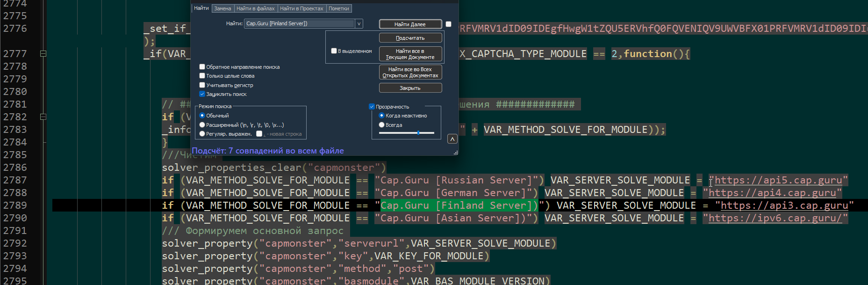Image resolution: width=868 pixels, height=285 pixels.
Task: Enable 'Учитывать регистр' checkbox
Action: click(202, 85)
